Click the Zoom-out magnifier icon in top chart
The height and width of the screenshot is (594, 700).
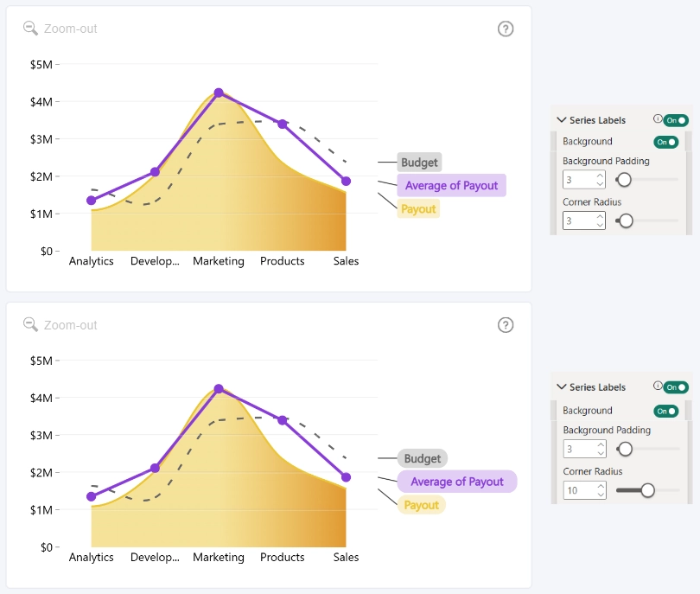click(30, 29)
